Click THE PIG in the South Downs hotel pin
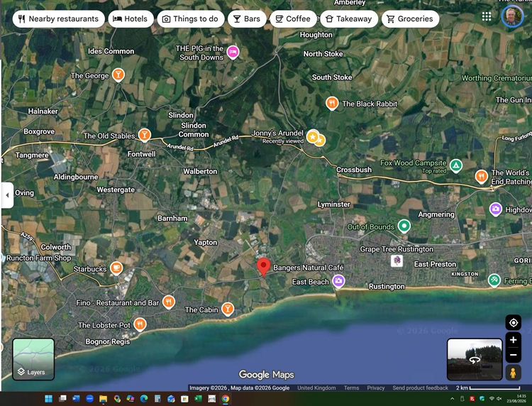The width and height of the screenshot is (532, 406). pos(233,52)
